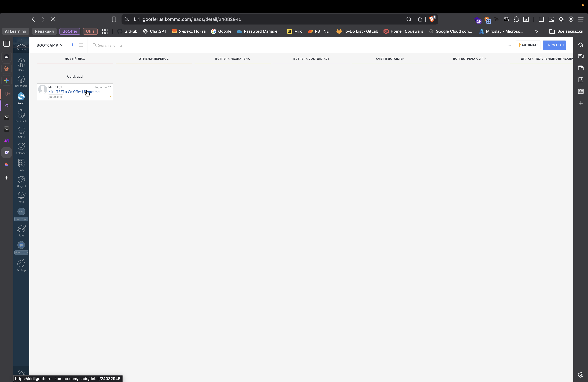Click the AUTOMATE button
The image size is (588, 382).
(x=528, y=45)
